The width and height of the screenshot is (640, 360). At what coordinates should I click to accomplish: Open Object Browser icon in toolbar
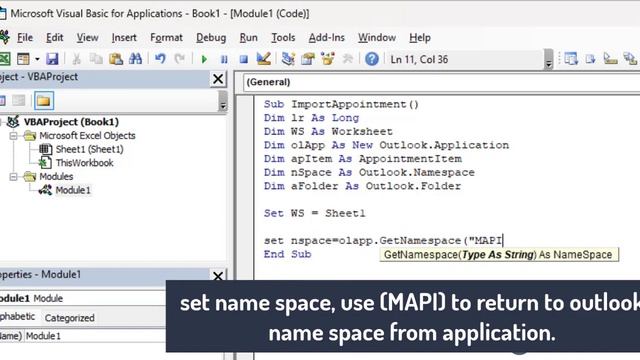(328, 59)
